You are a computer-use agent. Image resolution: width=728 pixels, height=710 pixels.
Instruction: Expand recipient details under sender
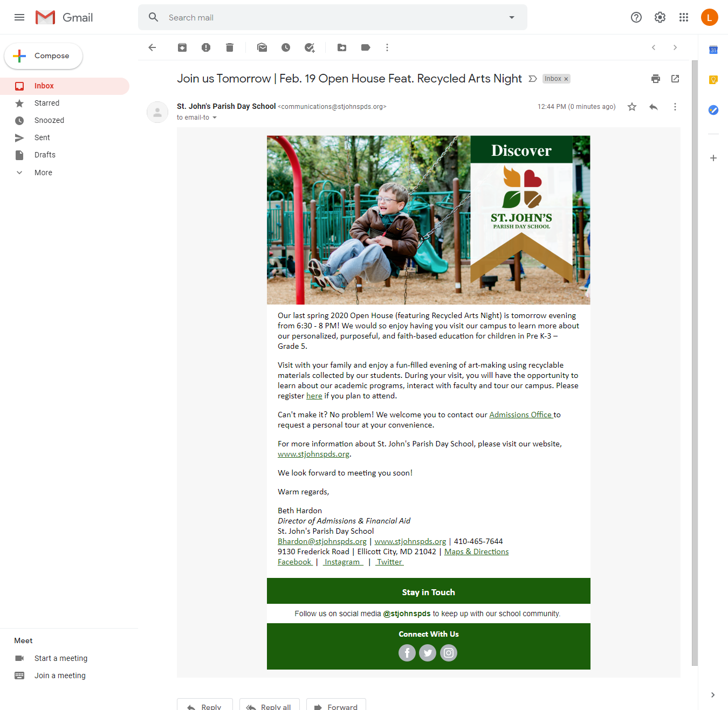pyautogui.click(x=215, y=118)
